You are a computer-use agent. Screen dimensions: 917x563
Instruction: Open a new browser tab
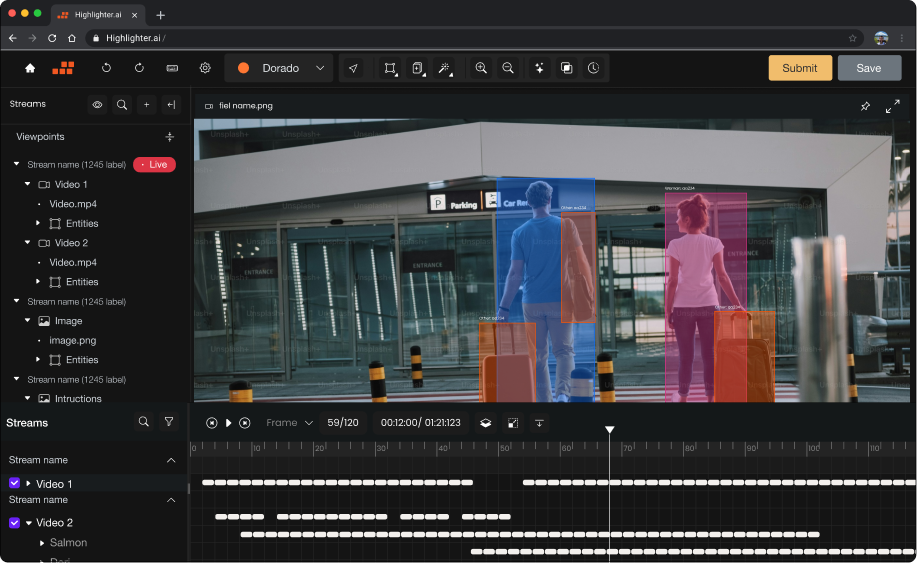point(160,15)
